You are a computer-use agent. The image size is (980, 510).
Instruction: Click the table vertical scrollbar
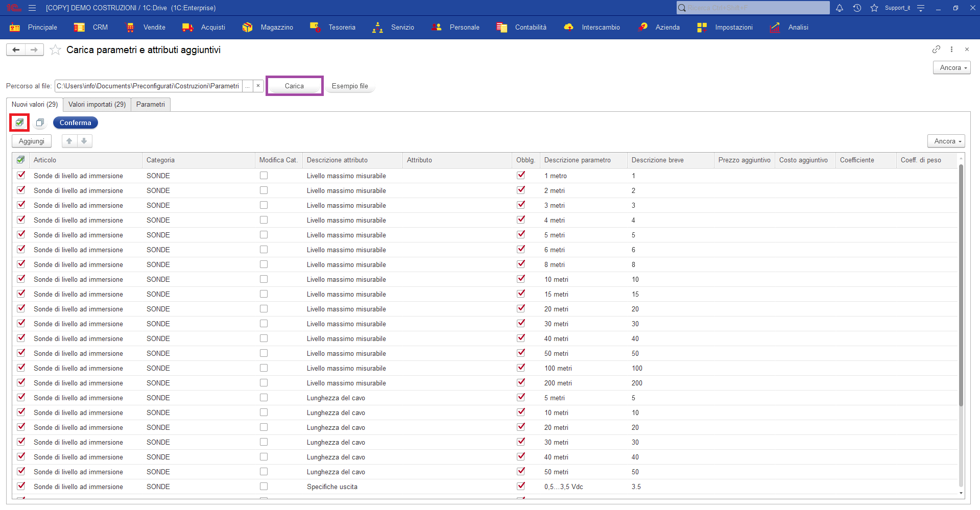[961, 286]
